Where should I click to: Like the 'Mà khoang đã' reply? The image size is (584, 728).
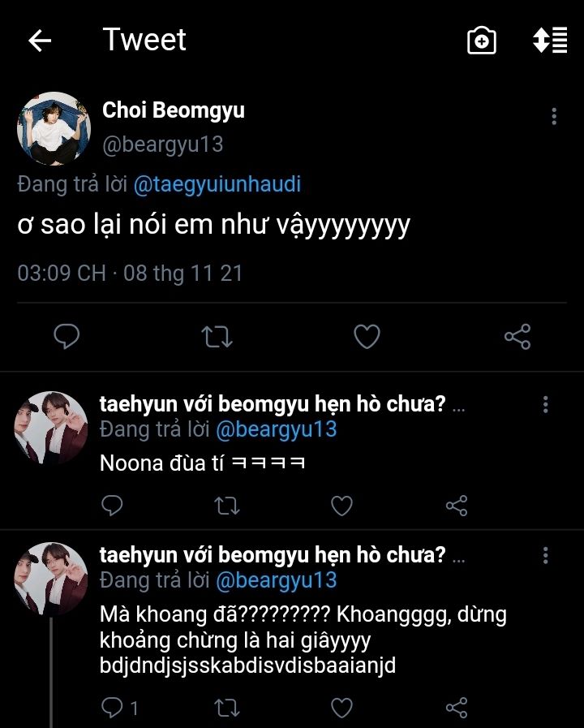(342, 708)
